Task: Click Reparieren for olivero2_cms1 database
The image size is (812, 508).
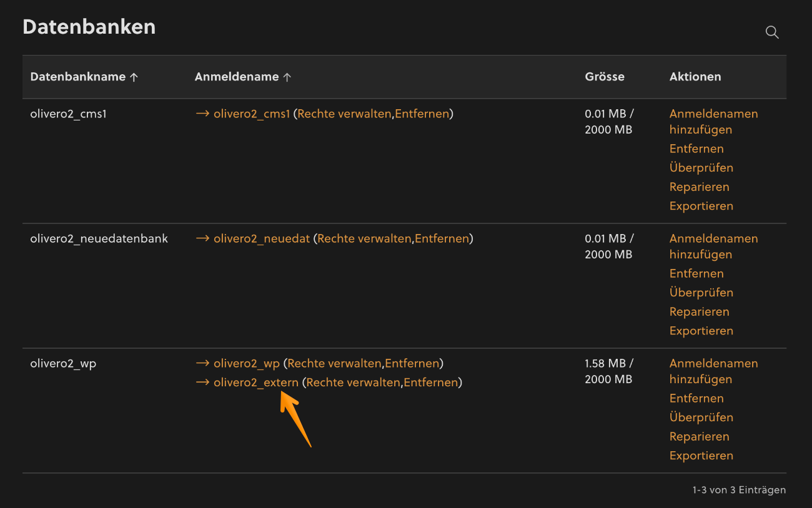Action: coord(700,187)
